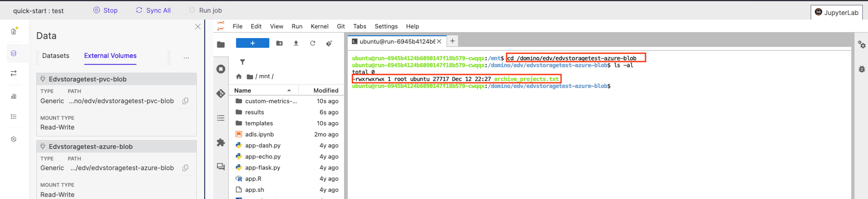Select app-echo.py file
This screenshot has width=868, height=199.
(x=287, y=156)
